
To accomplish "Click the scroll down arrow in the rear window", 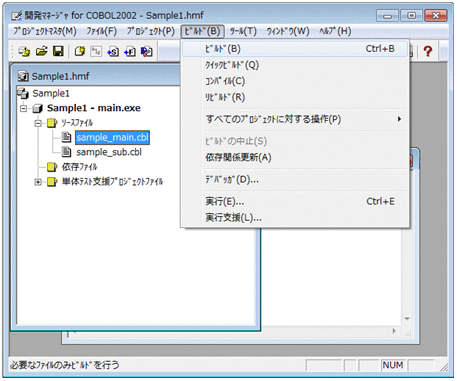I will [x=407, y=319].
